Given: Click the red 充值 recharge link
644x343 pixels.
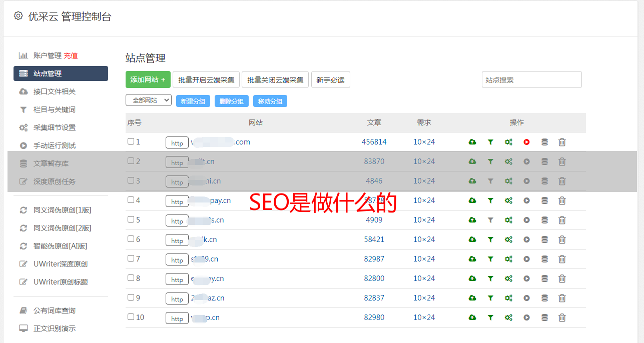Looking at the screenshot, I should pyautogui.click(x=71, y=55).
